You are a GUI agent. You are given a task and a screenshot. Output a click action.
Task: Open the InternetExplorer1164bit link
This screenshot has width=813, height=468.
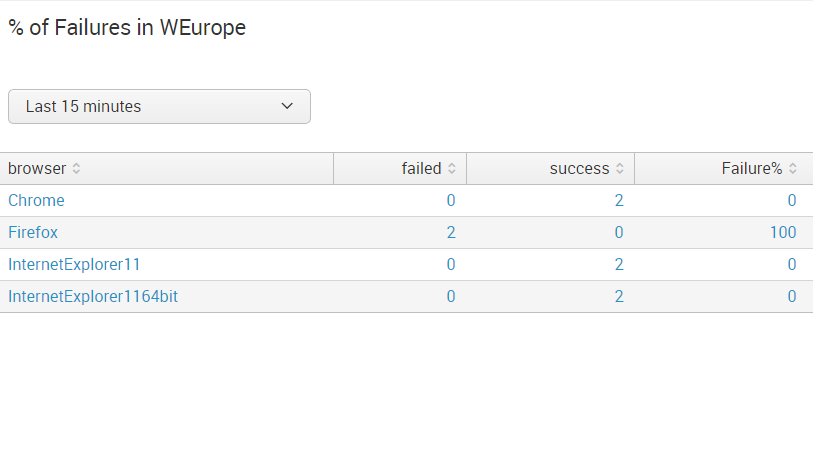coord(93,296)
